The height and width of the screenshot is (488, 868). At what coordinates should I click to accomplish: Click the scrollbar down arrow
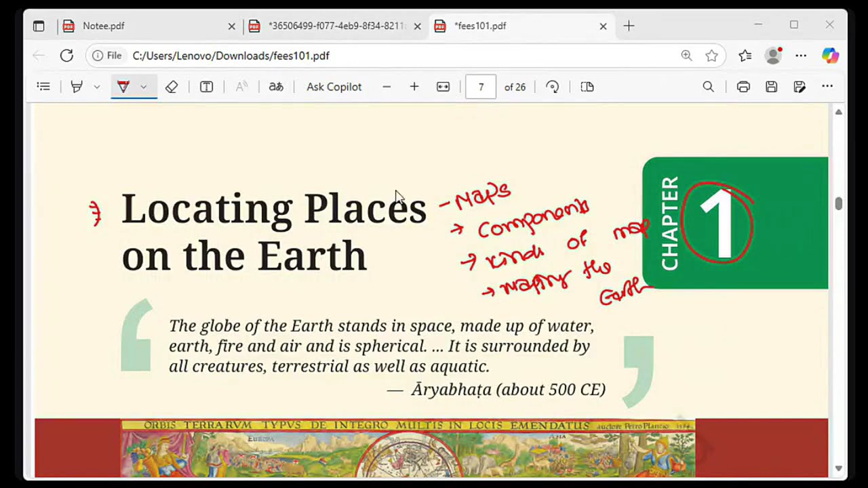coord(839,468)
